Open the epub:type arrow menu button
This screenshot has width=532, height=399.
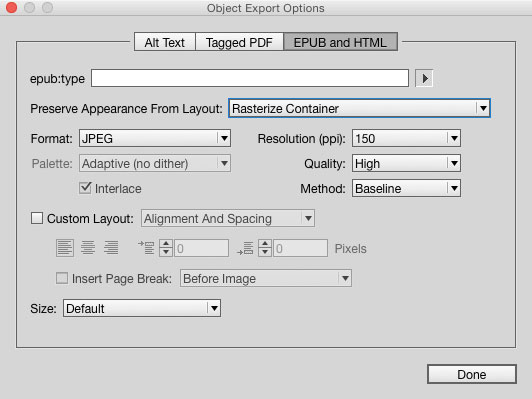[424, 78]
